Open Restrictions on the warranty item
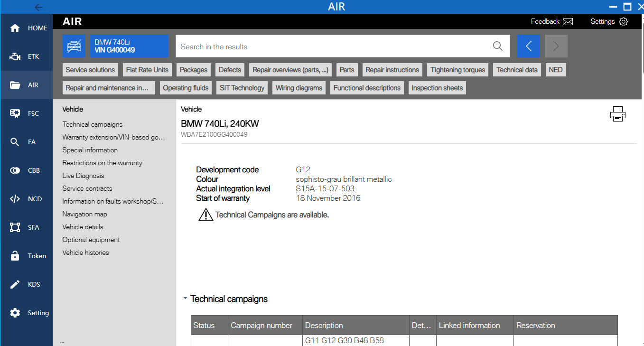 (x=103, y=163)
